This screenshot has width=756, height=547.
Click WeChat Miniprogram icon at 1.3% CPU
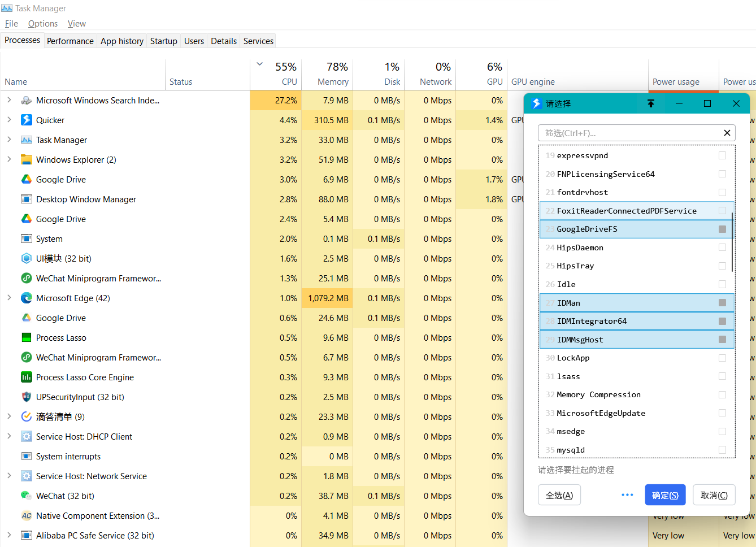pos(27,279)
